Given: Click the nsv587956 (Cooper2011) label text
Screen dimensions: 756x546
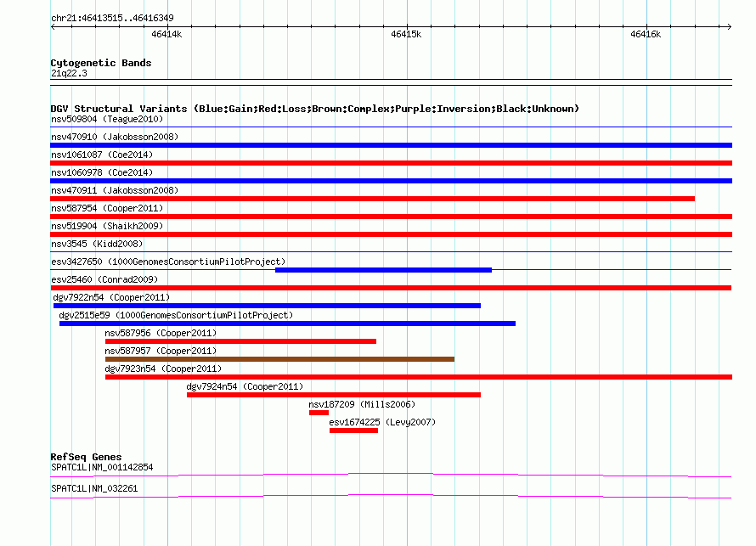Looking at the screenshot, I should pos(161,333).
